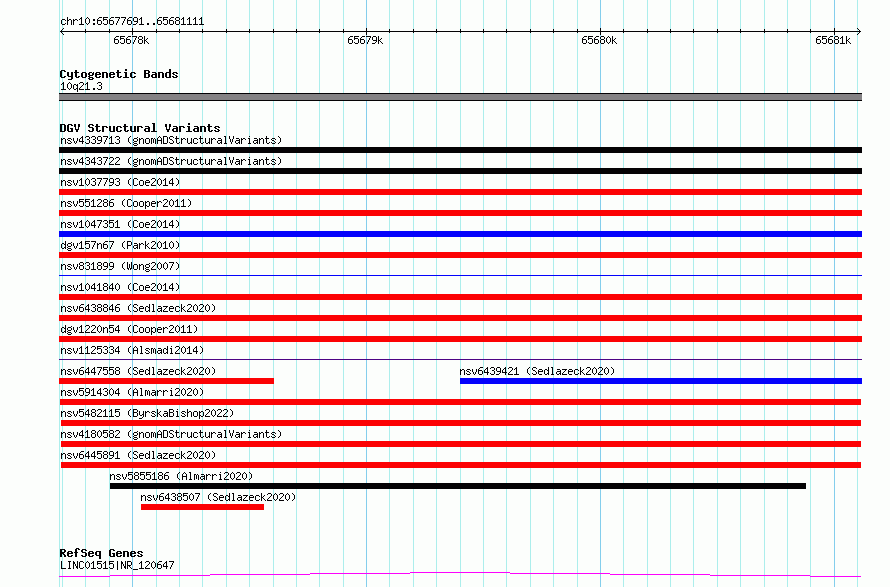The image size is (890, 587).
Task: Click the 65678k ruler tick label
Action: (131, 40)
